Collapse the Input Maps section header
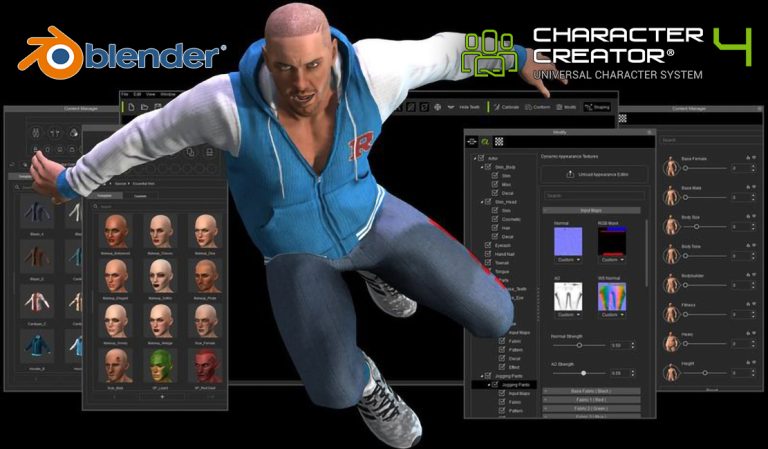Image resolution: width=768 pixels, height=449 pixels. pos(591,211)
